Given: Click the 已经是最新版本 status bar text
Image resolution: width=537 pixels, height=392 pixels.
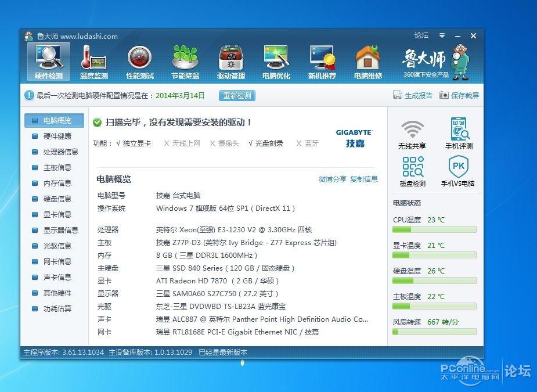Looking at the screenshot, I should point(223,353).
